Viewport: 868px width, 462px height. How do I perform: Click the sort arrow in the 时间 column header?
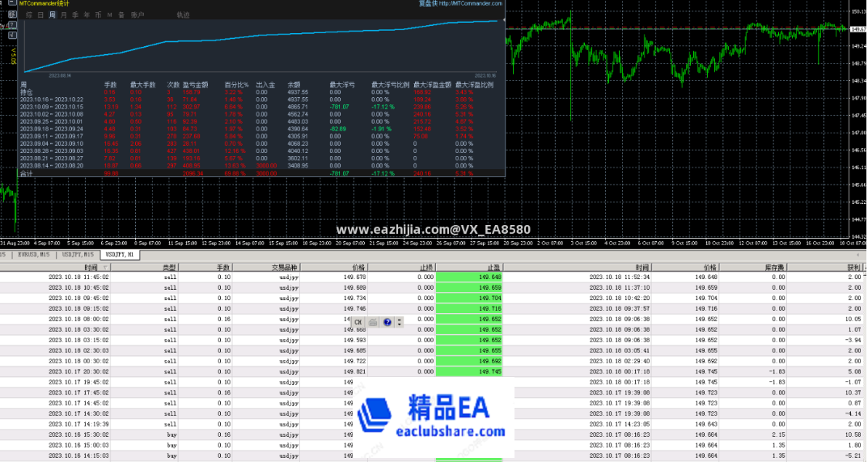[x=105, y=268]
